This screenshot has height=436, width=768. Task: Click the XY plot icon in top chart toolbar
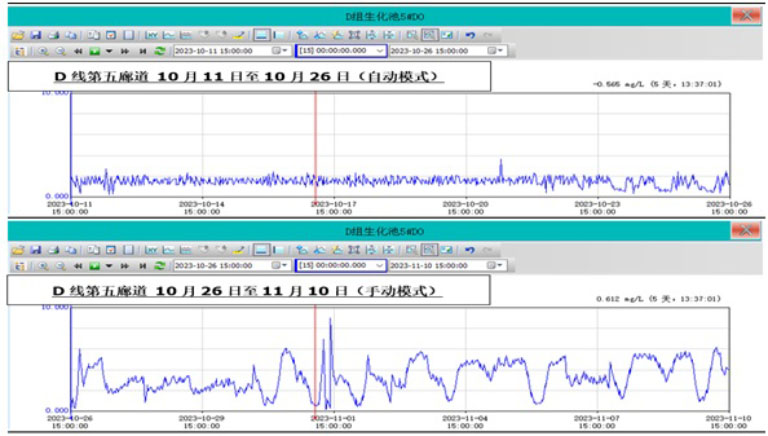pyautogui.click(x=151, y=35)
